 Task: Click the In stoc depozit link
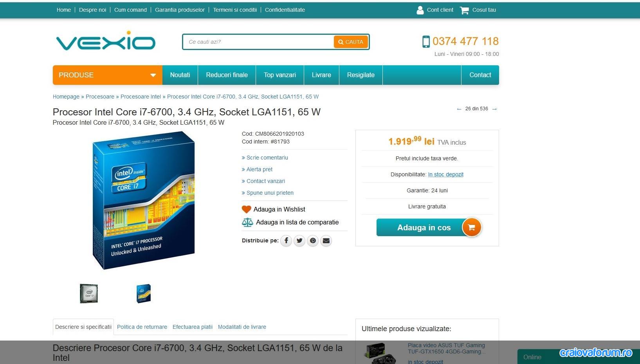click(445, 174)
